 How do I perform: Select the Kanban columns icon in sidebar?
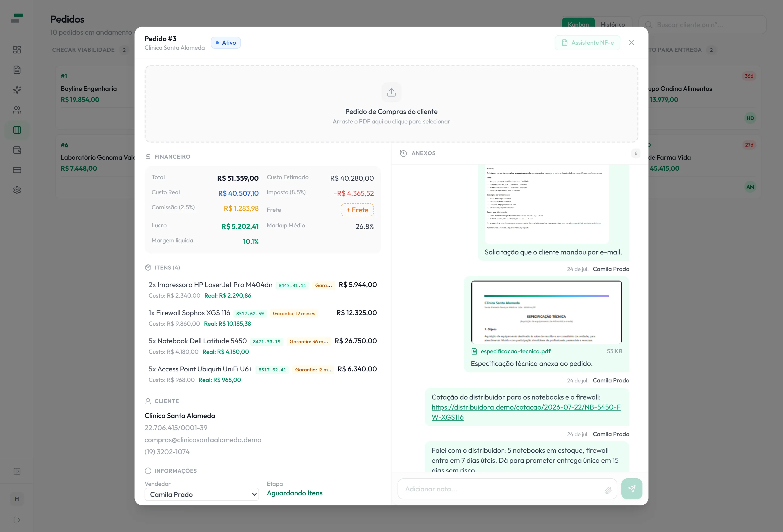[x=17, y=130]
